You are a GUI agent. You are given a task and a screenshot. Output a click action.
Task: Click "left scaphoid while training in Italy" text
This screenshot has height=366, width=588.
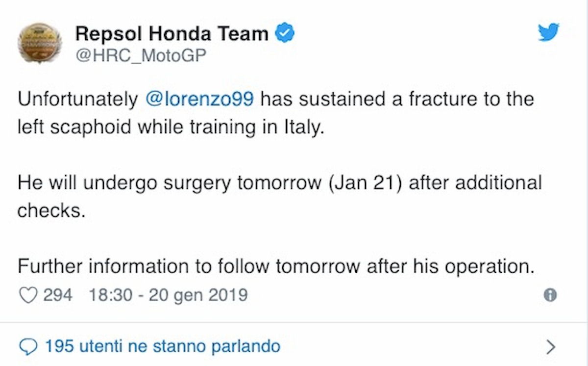(x=171, y=128)
